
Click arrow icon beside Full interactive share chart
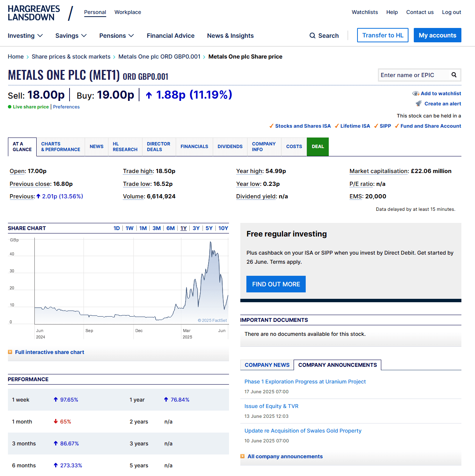[x=10, y=352]
